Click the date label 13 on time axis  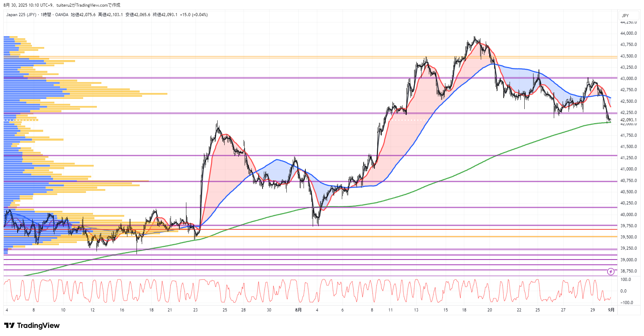[x=416, y=310]
